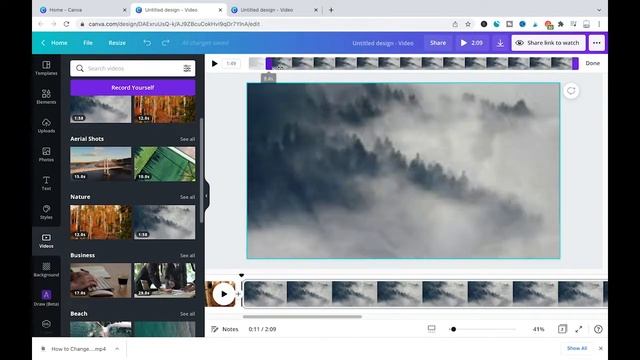640x360 pixels.
Task: Reload the browser page
Action: click(x=67, y=24)
